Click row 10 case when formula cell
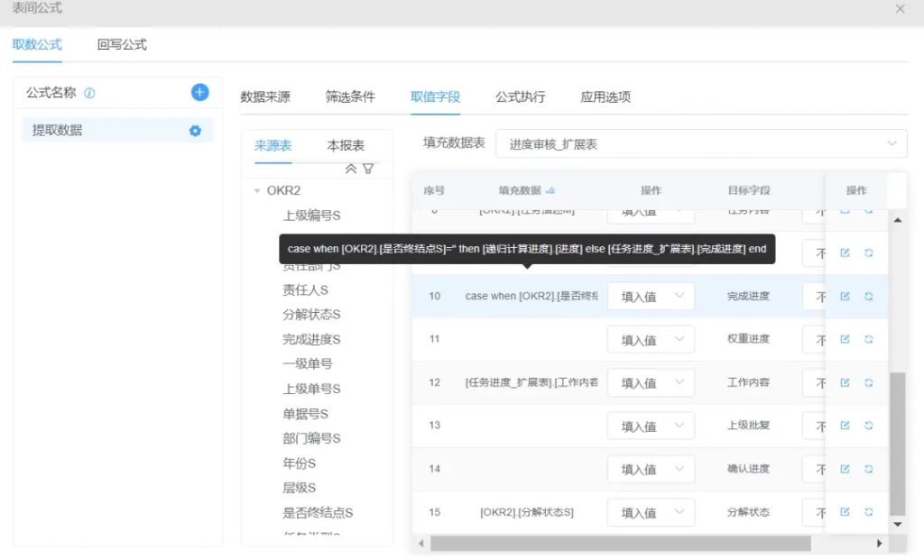This screenshot has height=560, width=924. click(531, 296)
